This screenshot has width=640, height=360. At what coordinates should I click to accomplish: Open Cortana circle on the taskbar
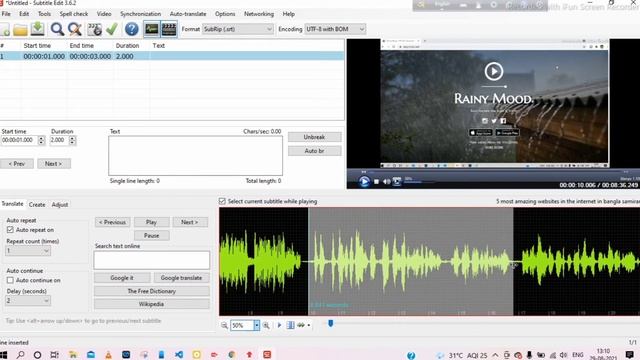37,355
